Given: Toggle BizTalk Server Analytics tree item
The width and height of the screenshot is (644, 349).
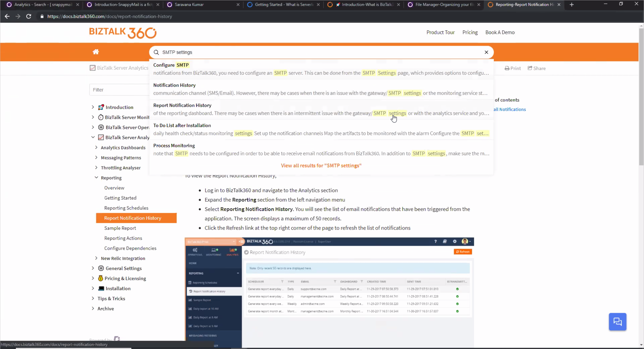Looking at the screenshot, I should [93, 138].
